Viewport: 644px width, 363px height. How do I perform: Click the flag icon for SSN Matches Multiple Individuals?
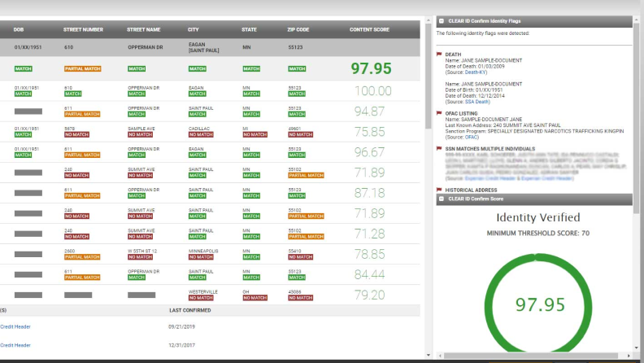439,149
